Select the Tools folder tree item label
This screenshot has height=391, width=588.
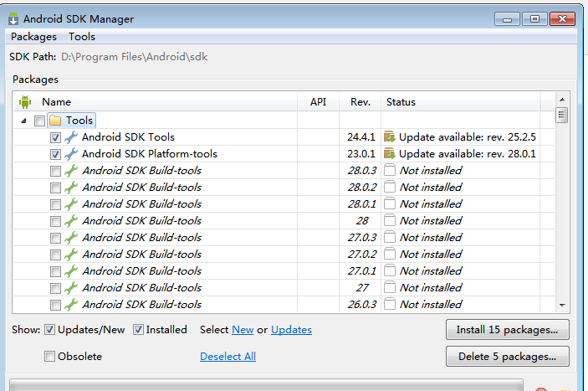(79, 121)
